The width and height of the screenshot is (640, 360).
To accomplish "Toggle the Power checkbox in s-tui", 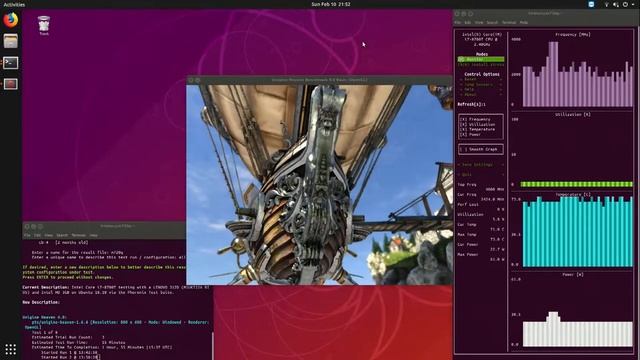I will click(x=470, y=134).
